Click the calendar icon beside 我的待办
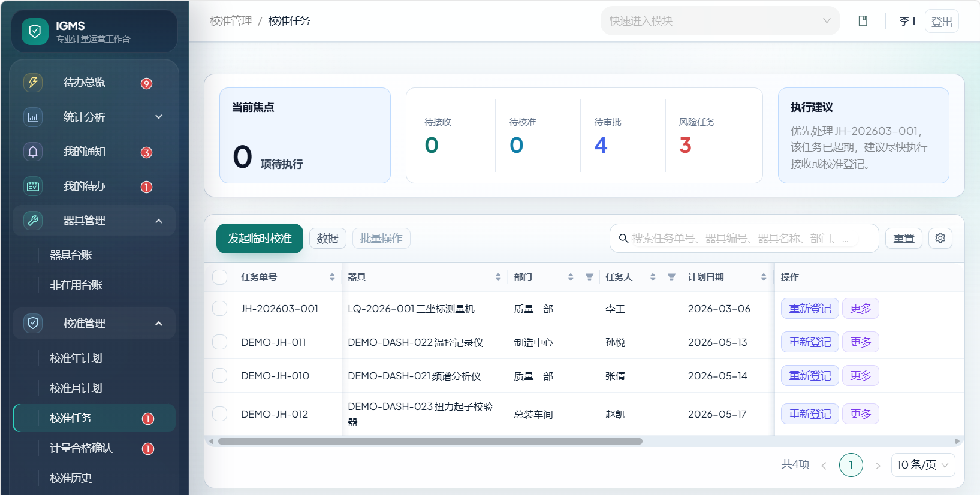The height and width of the screenshot is (495, 980). click(x=33, y=186)
